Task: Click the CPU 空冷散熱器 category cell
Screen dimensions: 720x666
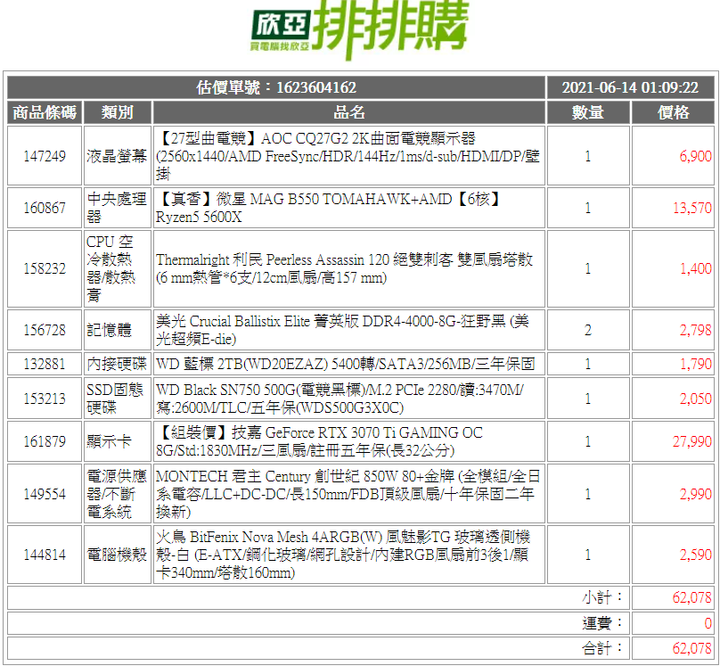Action: click(118, 269)
